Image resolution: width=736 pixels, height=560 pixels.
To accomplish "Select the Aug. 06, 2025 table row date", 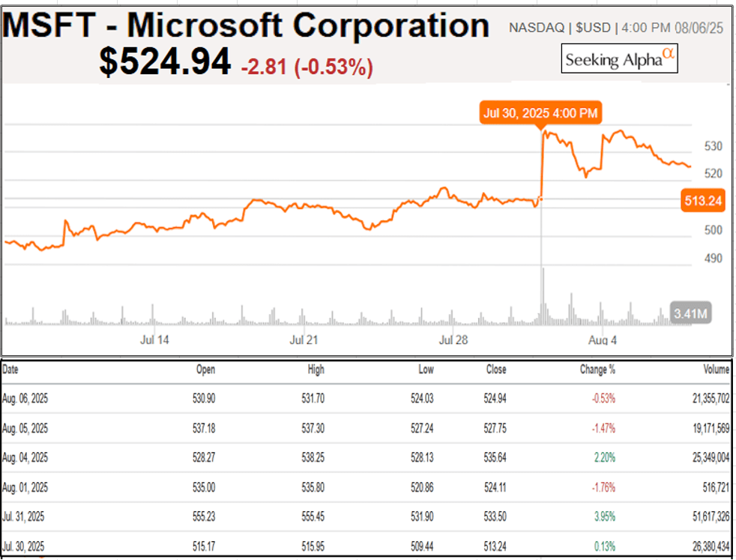I will coord(25,399).
